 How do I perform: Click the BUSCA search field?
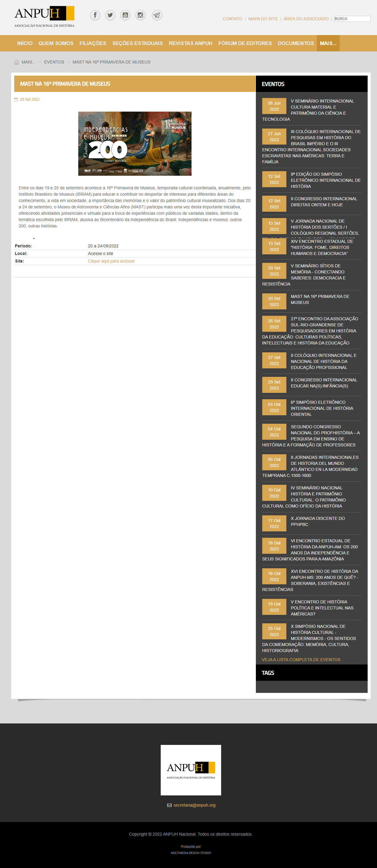(352, 19)
